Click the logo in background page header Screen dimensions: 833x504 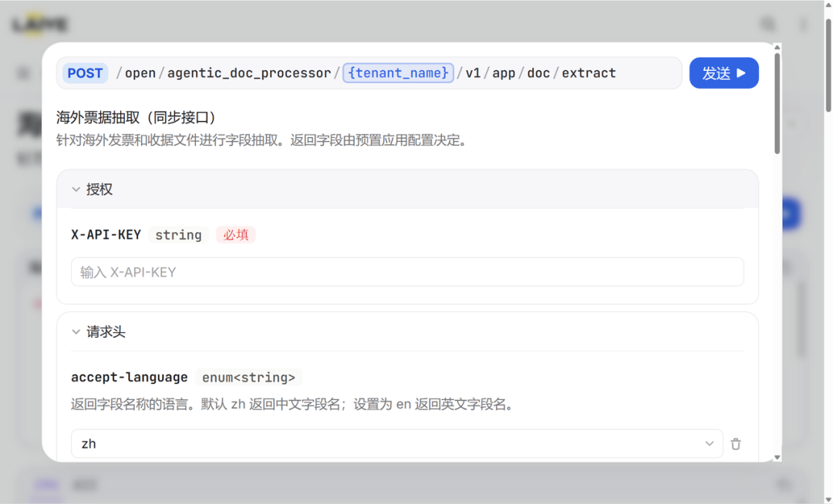click(x=40, y=25)
